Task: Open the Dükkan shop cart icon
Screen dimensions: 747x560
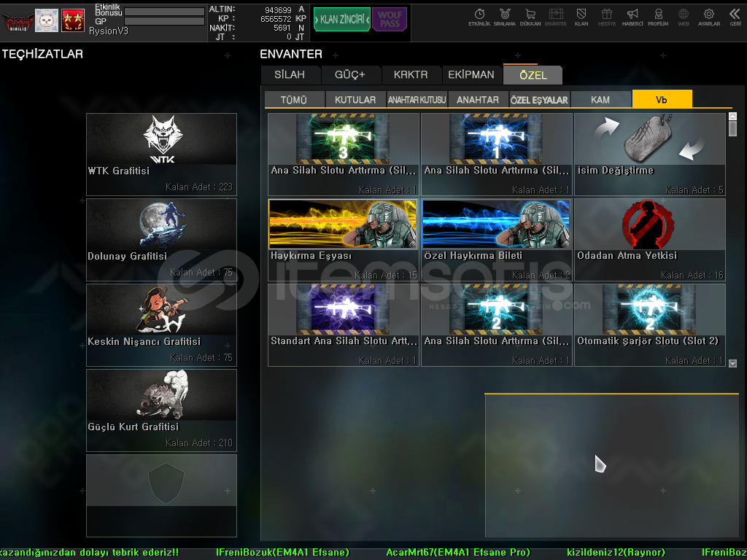Action: coord(530,17)
